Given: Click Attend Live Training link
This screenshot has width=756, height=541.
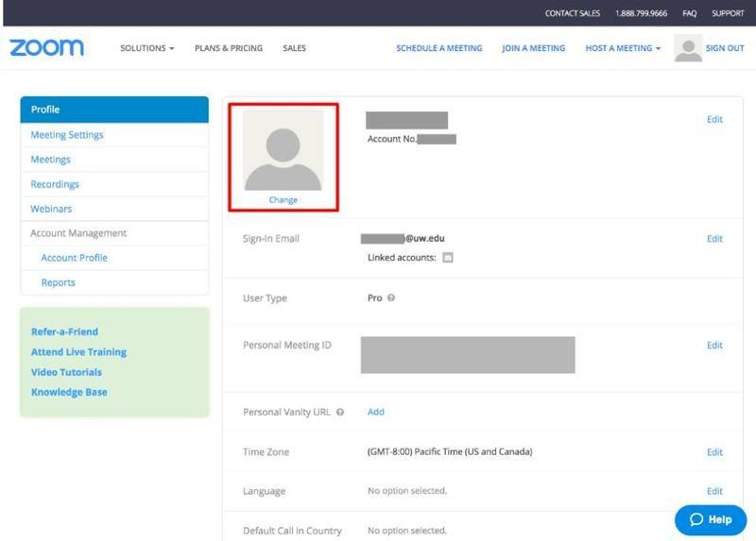Looking at the screenshot, I should click(78, 352).
